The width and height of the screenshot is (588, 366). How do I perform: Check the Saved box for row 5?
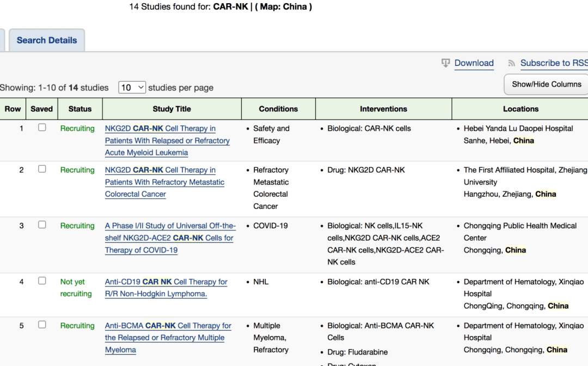[x=42, y=325]
